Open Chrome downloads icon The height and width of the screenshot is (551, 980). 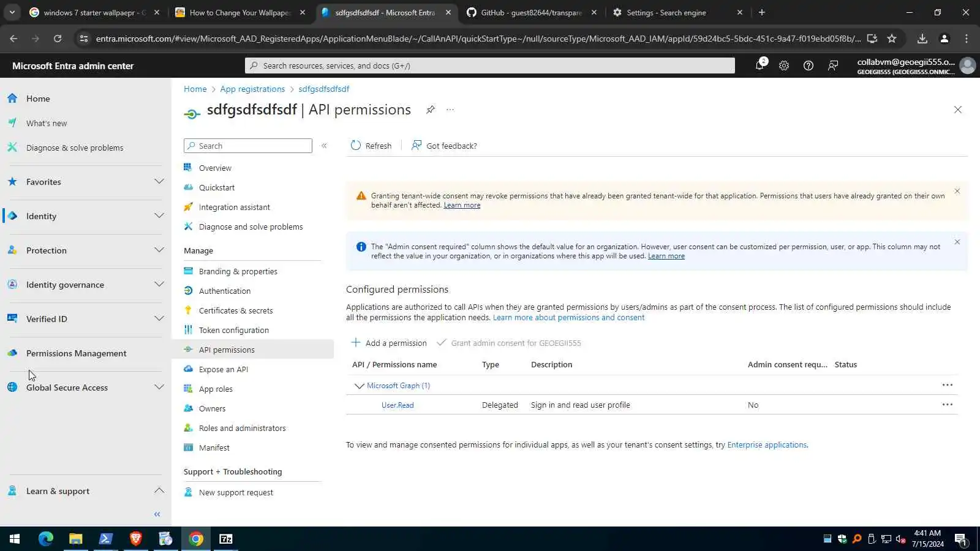click(x=922, y=39)
